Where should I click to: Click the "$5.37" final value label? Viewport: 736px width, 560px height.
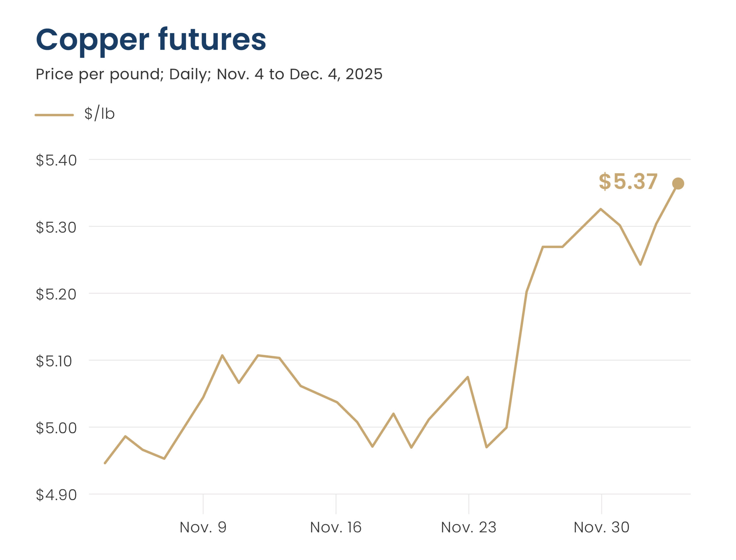pos(628,182)
